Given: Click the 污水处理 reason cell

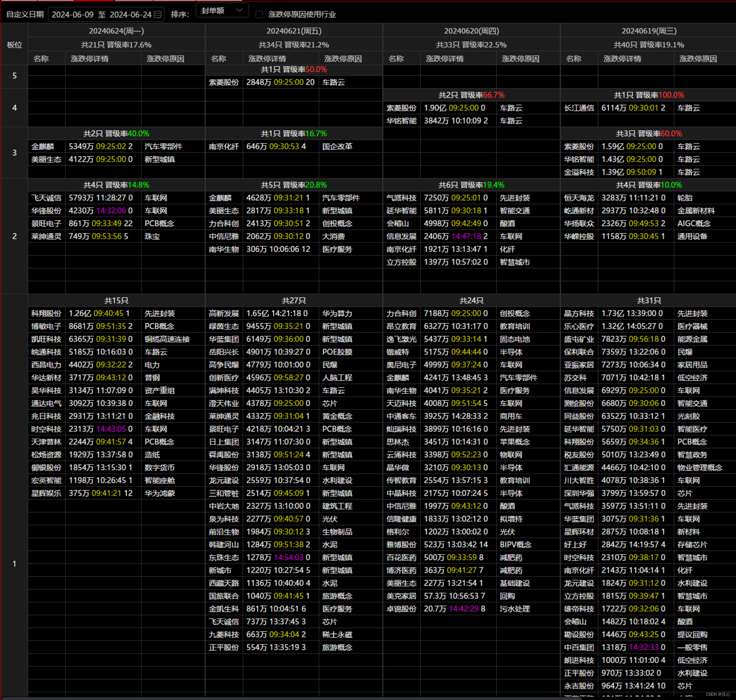Looking at the screenshot, I should pyautogui.click(x=515, y=609).
